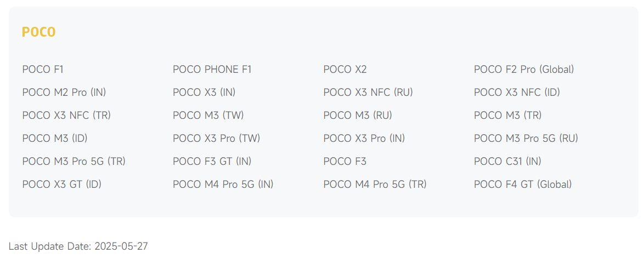The image size is (644, 270).
Task: Select POCO M3 Pro 5G (RU)
Action: click(x=526, y=139)
